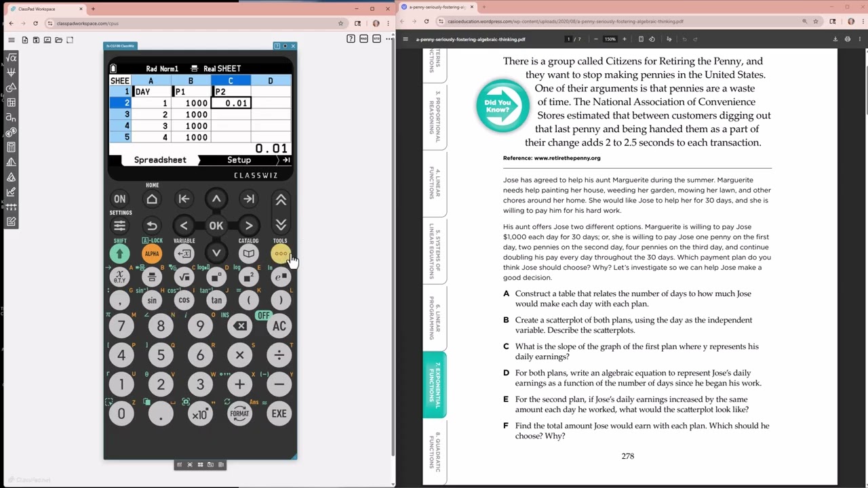This screenshot has width=868, height=488.
Task: Click the calculator up arrow key
Action: (x=216, y=199)
